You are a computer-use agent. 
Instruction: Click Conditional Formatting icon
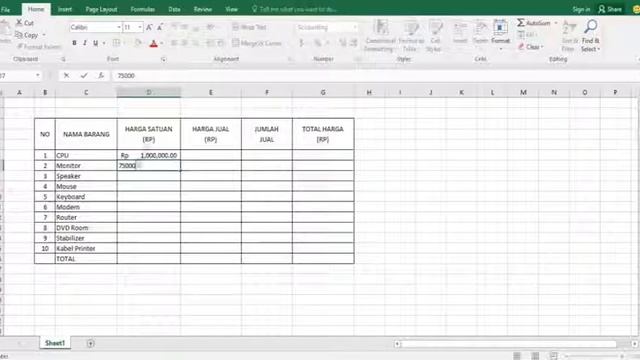pos(381,28)
